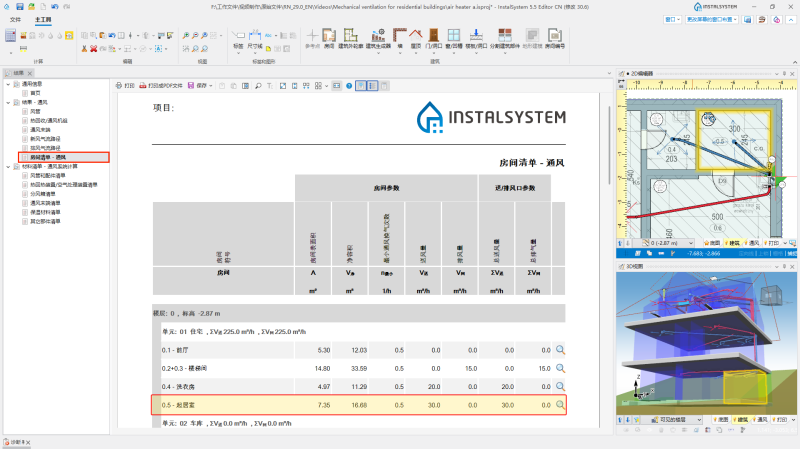The width and height of the screenshot is (800, 449).
Task: Click the report vertical scrollbar
Action: pos(609,145)
